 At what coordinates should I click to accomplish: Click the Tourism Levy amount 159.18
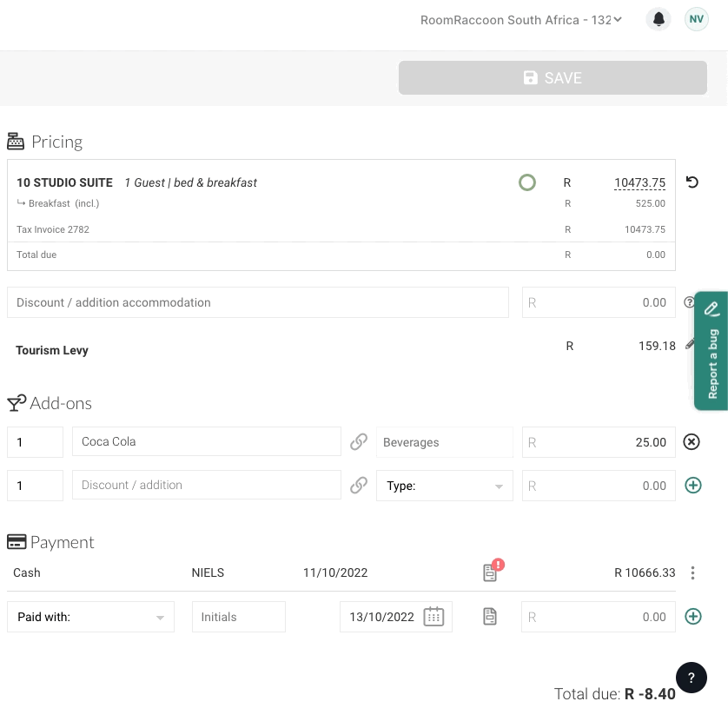657,346
